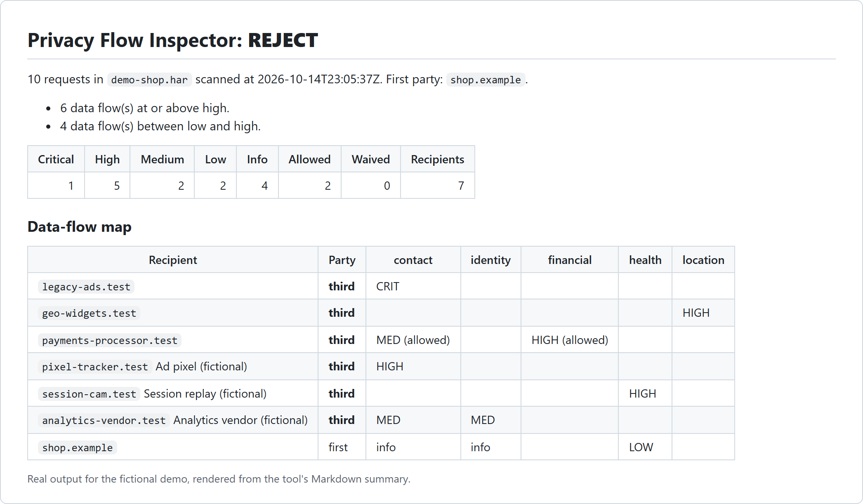The image size is (863, 504).
Task: Select the legacy-ads.test recipient
Action: tap(86, 287)
